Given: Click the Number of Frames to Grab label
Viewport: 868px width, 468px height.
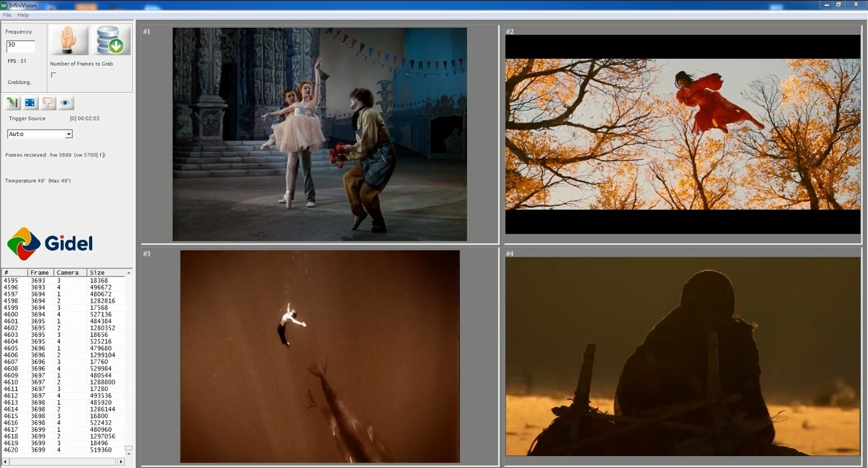Looking at the screenshot, I should [x=81, y=64].
